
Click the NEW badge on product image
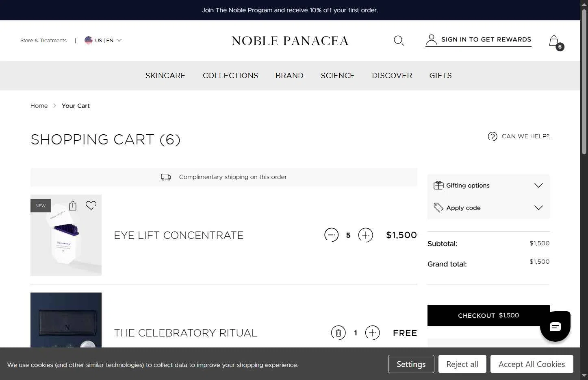41,205
